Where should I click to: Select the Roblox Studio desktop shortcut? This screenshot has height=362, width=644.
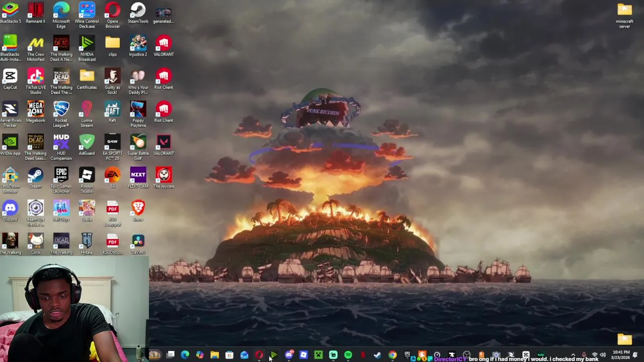coord(87,180)
